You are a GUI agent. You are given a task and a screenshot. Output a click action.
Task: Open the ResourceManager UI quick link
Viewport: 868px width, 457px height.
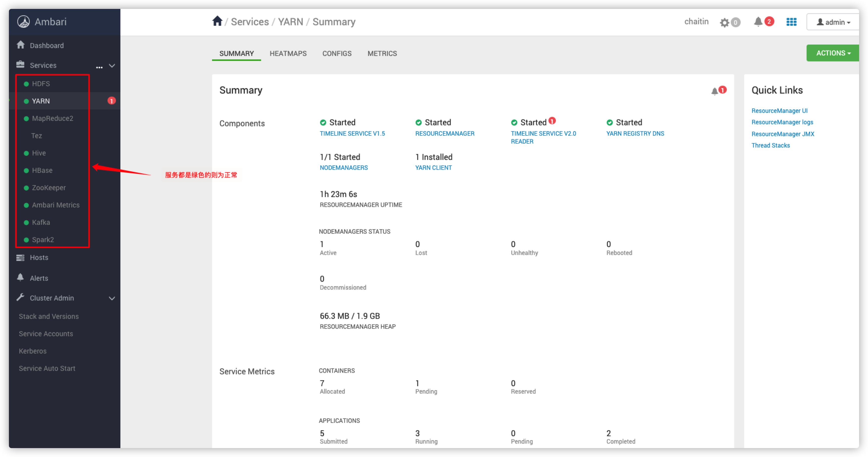click(x=779, y=111)
